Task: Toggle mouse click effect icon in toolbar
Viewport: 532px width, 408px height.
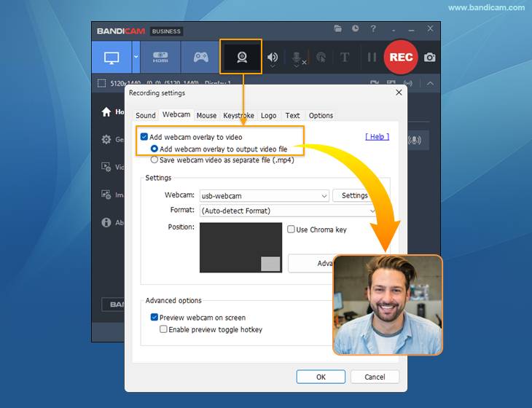Action: [321, 58]
